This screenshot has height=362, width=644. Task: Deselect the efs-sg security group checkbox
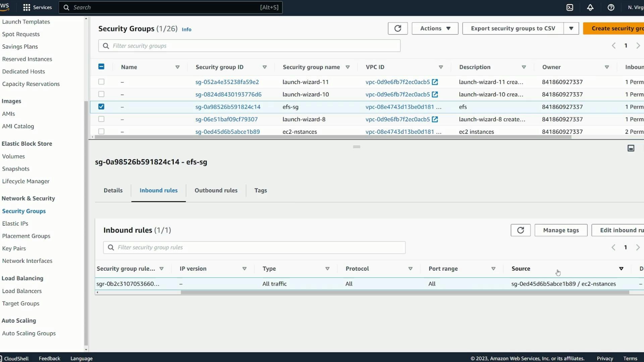pyautogui.click(x=101, y=107)
